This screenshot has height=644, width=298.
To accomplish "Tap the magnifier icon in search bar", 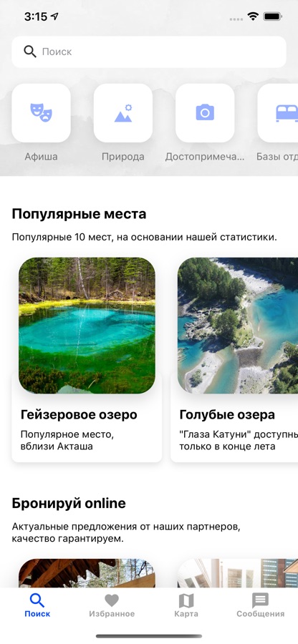I will pyautogui.click(x=30, y=52).
